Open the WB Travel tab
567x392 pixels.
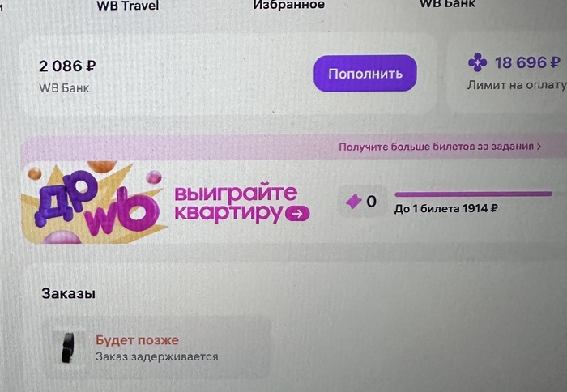point(128,5)
